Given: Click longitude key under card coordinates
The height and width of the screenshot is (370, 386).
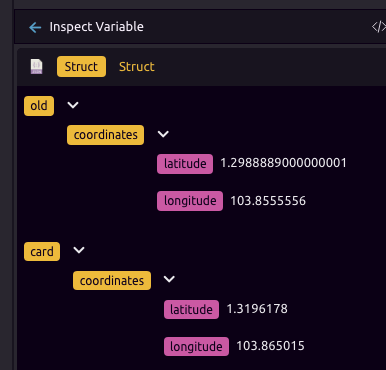Looking at the screenshot, I should point(196,347).
